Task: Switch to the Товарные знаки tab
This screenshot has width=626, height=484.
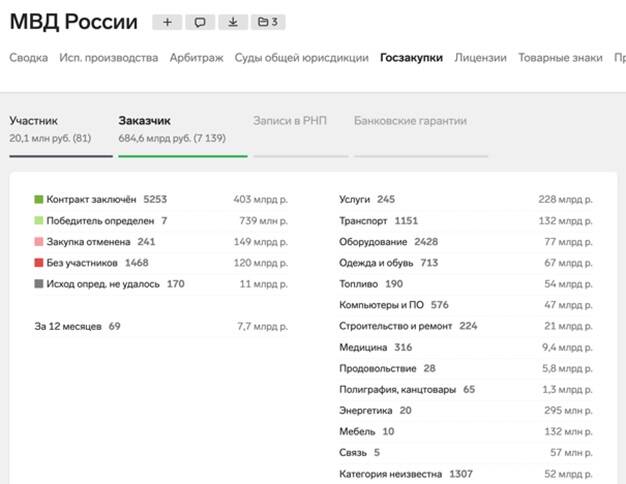Action: click(560, 58)
